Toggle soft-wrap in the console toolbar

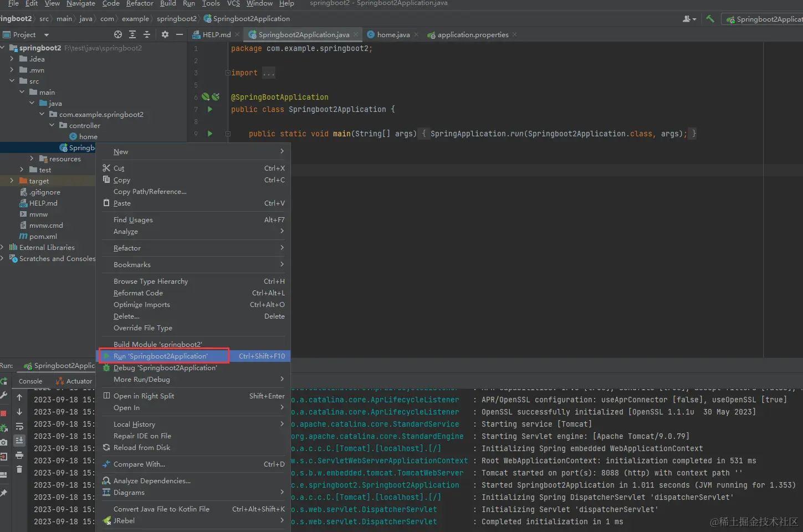tap(19, 426)
